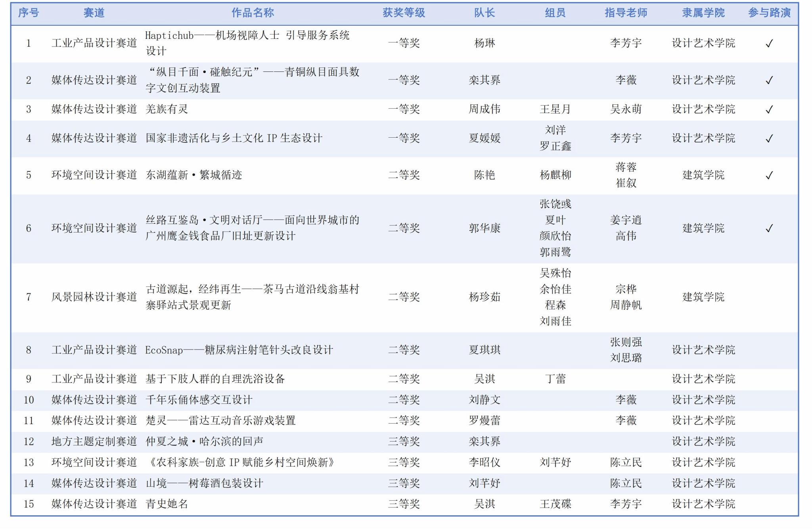Click the 山境——树莓酒包装设计 title
The width and height of the screenshot is (812, 530).
(x=205, y=483)
